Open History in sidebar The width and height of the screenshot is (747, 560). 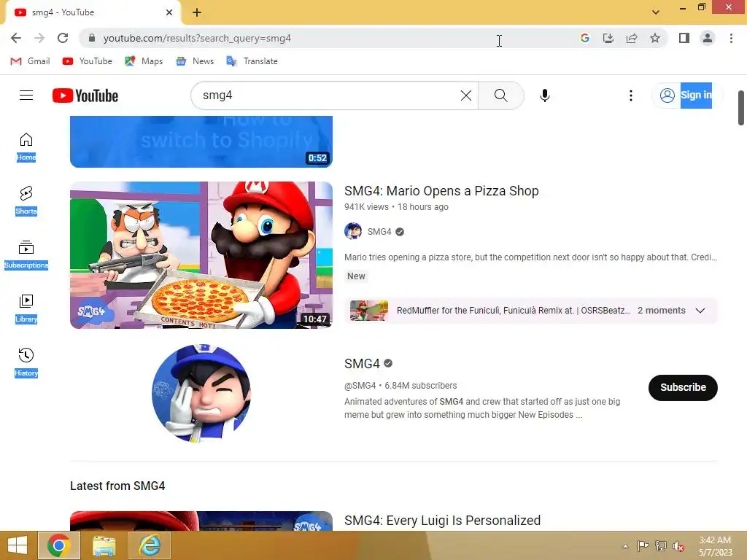point(26,362)
